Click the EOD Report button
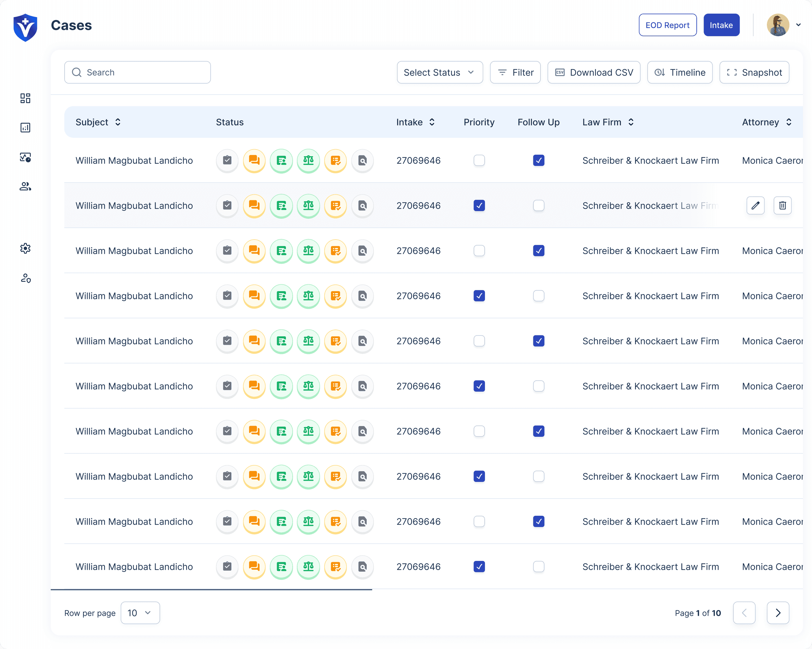 [x=667, y=25]
